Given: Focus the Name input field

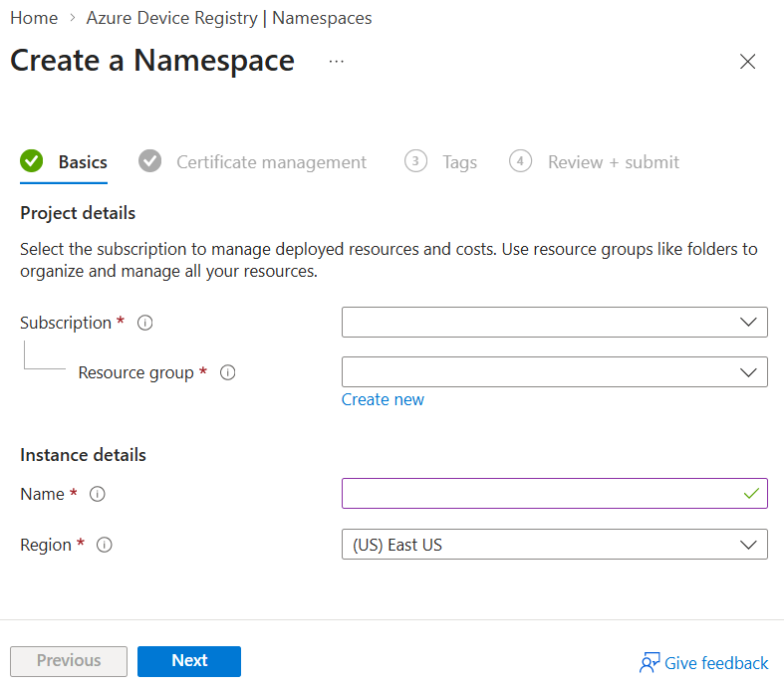Looking at the screenshot, I should [555, 493].
